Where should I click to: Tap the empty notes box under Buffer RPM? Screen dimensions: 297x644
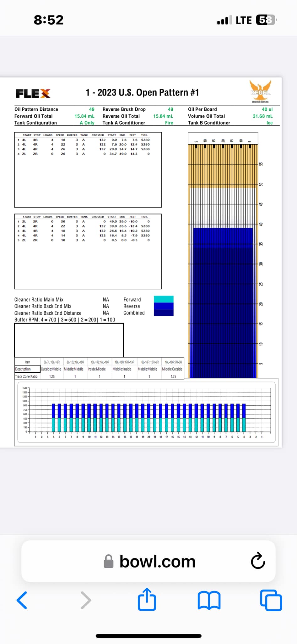pos(69,340)
